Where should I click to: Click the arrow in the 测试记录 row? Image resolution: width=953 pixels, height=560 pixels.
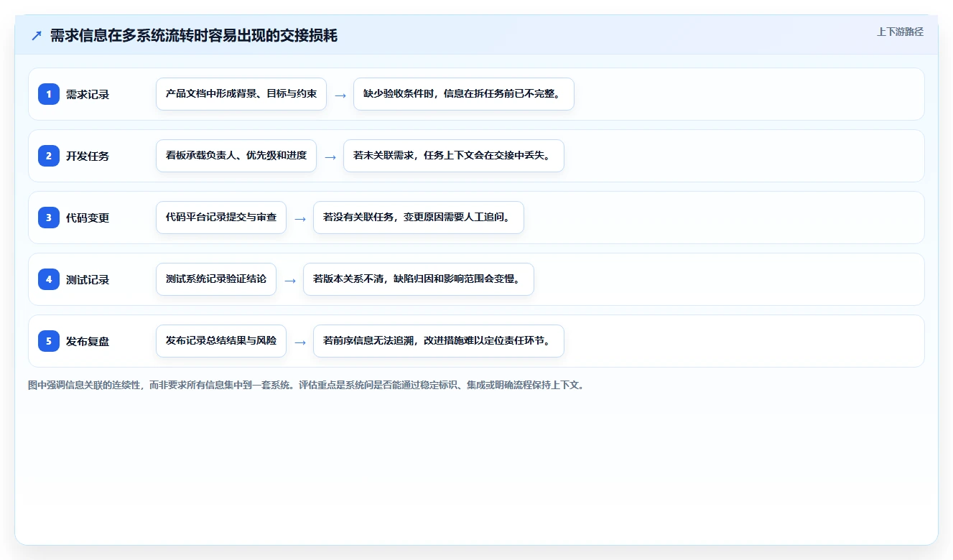pyautogui.click(x=290, y=280)
